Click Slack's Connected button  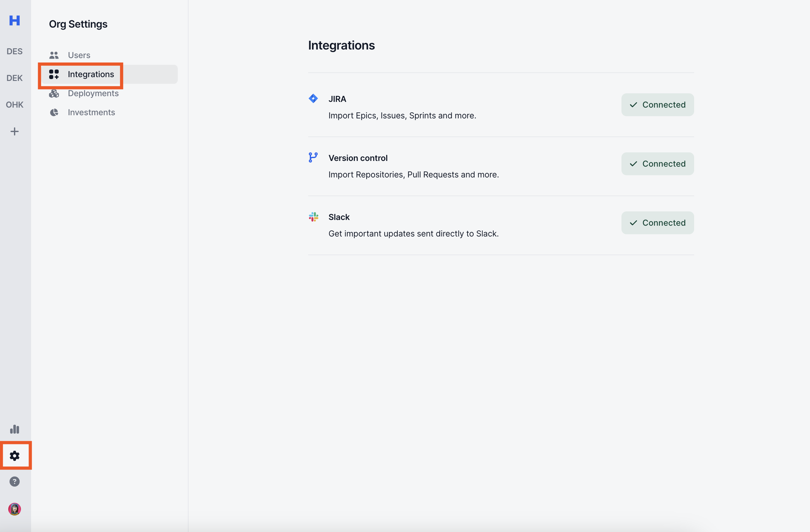657,223
